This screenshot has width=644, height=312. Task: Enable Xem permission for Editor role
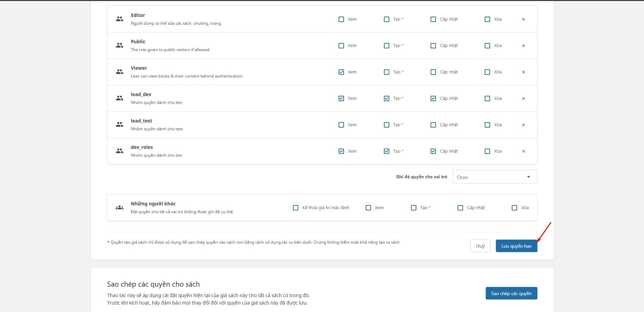(341, 19)
